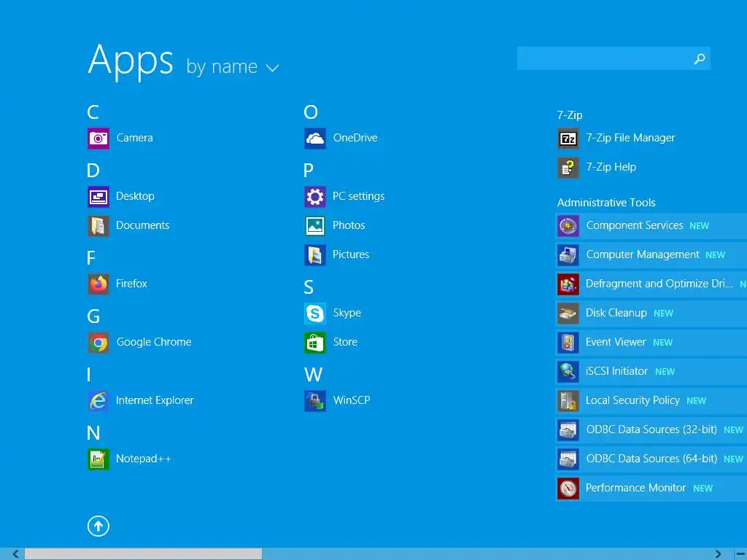Click the 7-Zip group header
Image resolution: width=747 pixels, height=560 pixels.
(570, 115)
